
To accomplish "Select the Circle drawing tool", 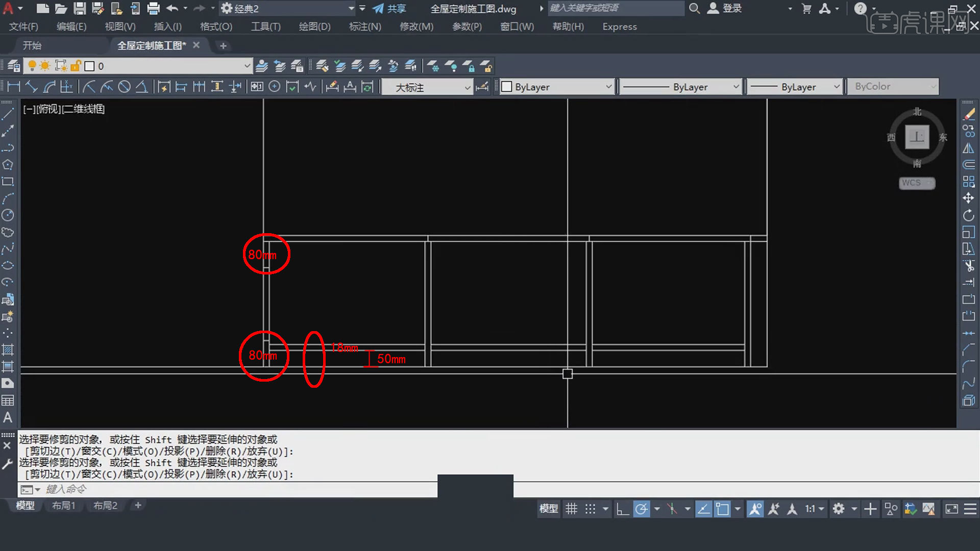I will [8, 215].
